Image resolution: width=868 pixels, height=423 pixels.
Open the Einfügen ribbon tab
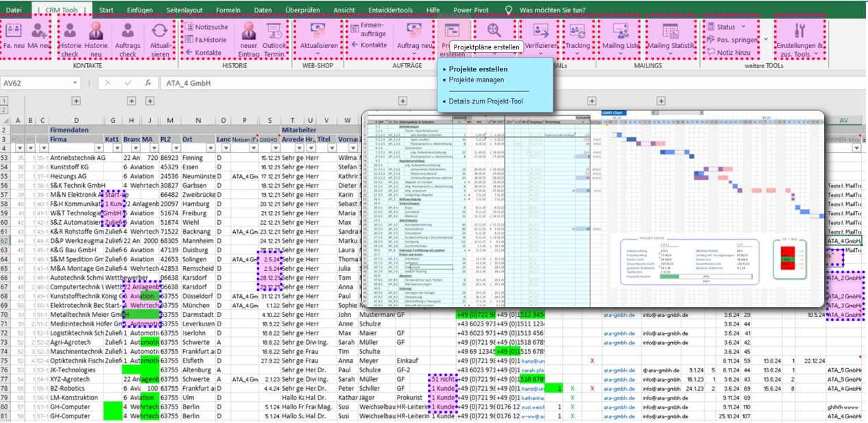[x=140, y=10]
